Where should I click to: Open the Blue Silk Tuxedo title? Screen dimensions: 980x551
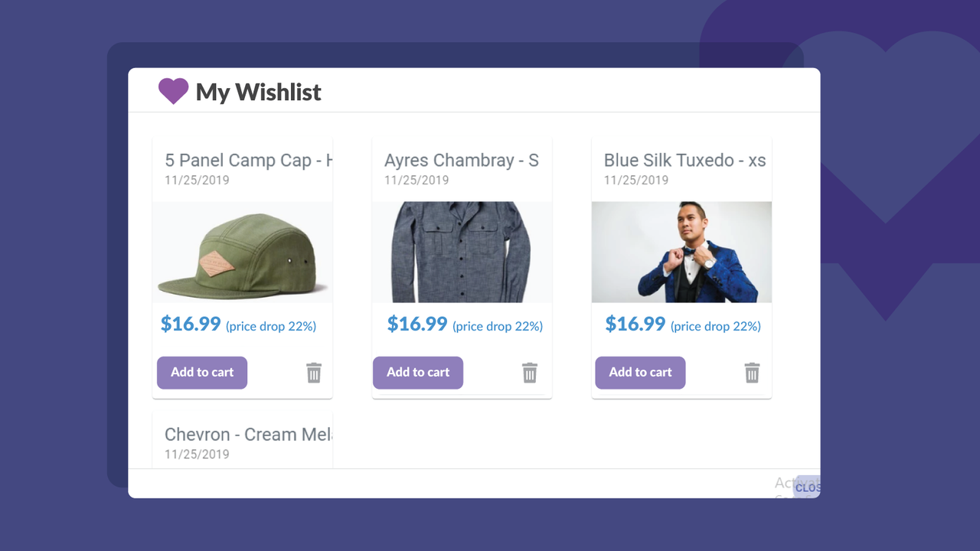coord(684,161)
